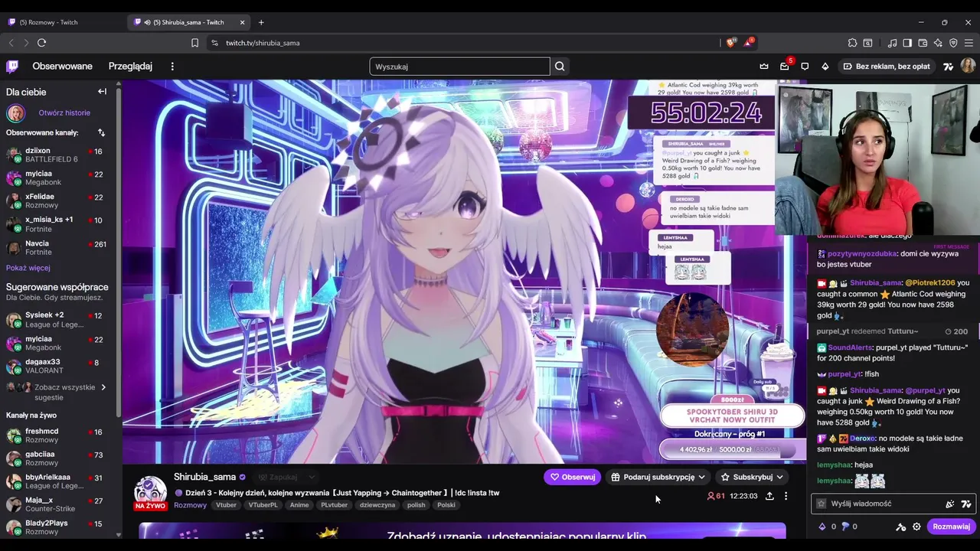Open dziixon channel in sidebar

pos(57,155)
